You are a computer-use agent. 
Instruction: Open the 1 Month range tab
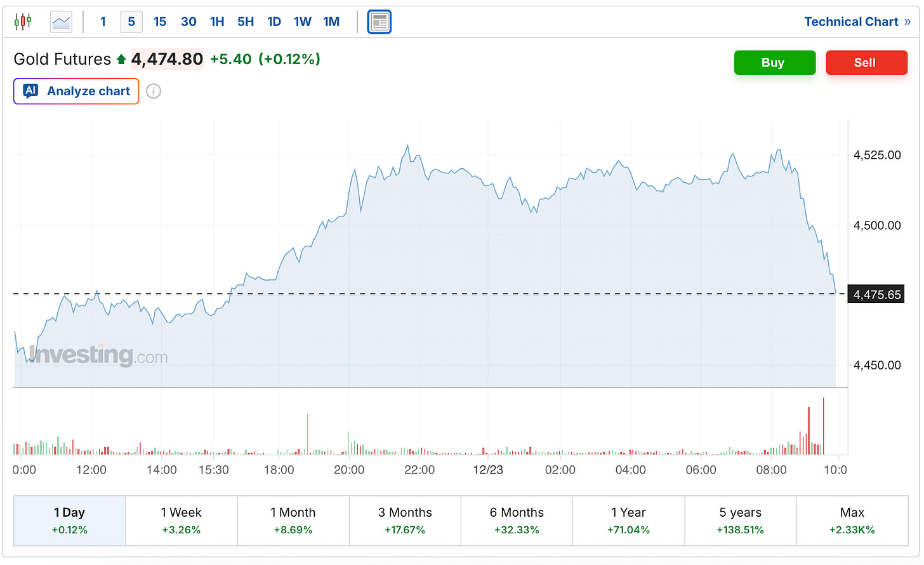pos(293,521)
